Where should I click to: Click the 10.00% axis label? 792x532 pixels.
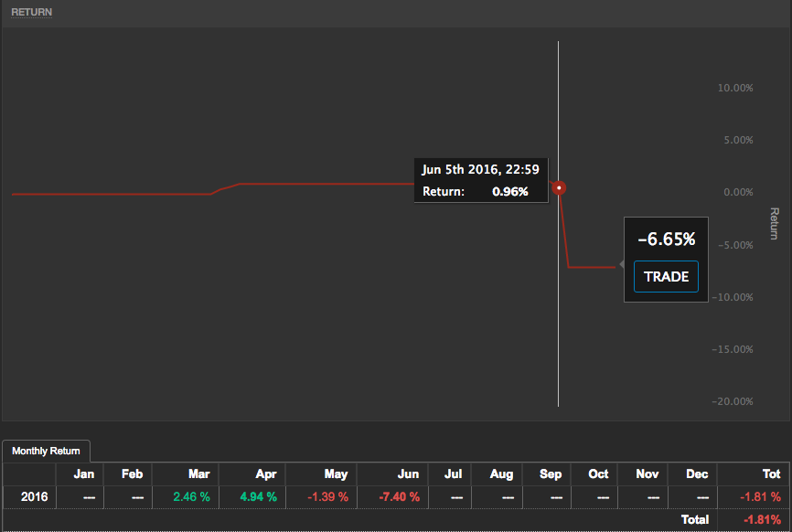click(735, 89)
